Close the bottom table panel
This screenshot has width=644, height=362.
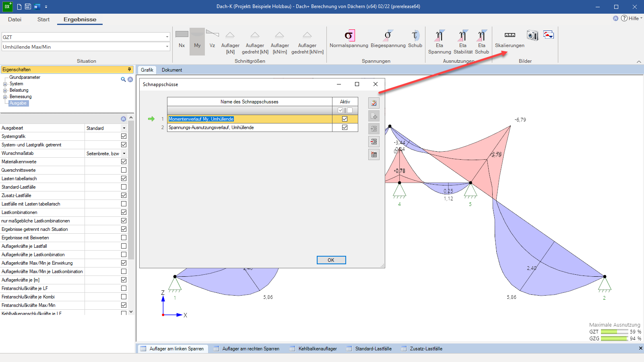[640, 348]
